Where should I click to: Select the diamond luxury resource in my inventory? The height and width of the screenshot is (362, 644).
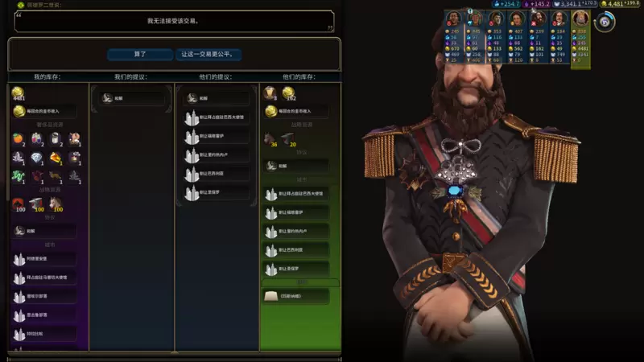coord(36,158)
